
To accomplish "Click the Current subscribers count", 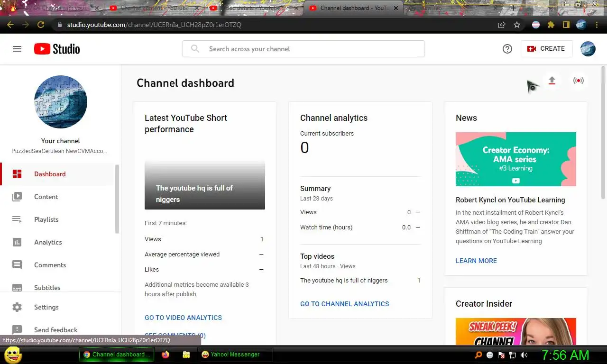I will (304, 148).
